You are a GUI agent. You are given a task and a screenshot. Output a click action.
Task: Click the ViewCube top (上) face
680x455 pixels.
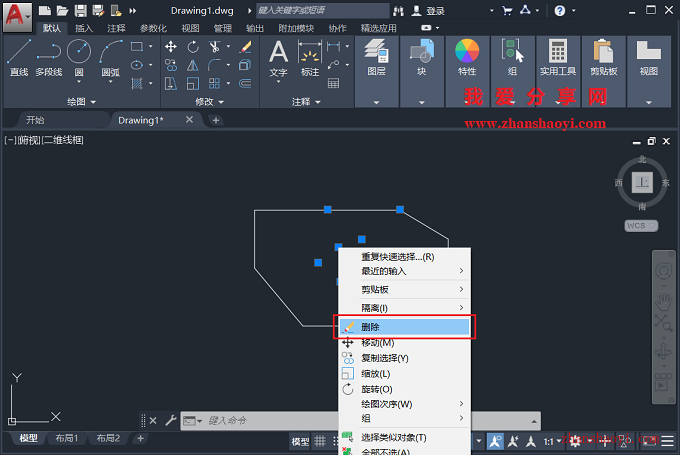pos(642,182)
